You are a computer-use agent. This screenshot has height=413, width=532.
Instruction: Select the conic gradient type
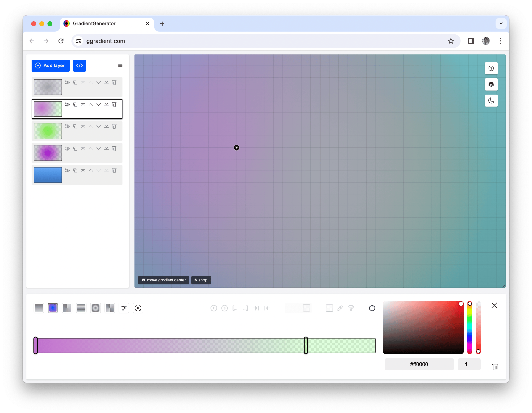click(x=67, y=308)
